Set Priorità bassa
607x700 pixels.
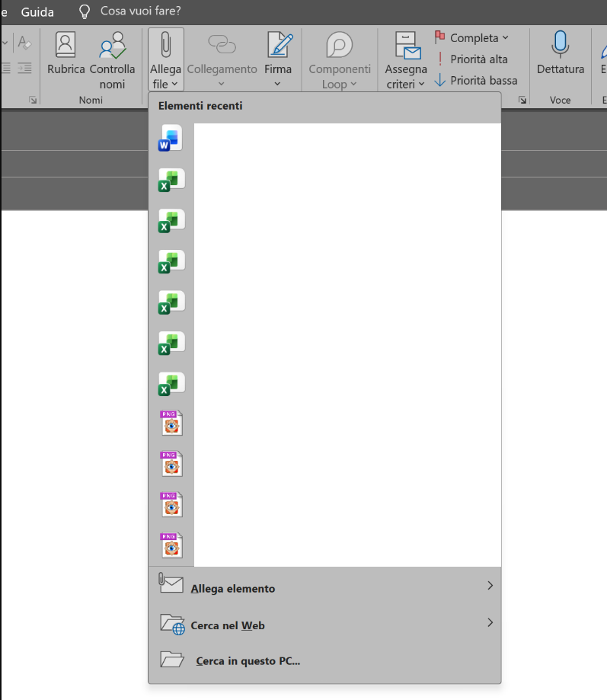(x=476, y=80)
